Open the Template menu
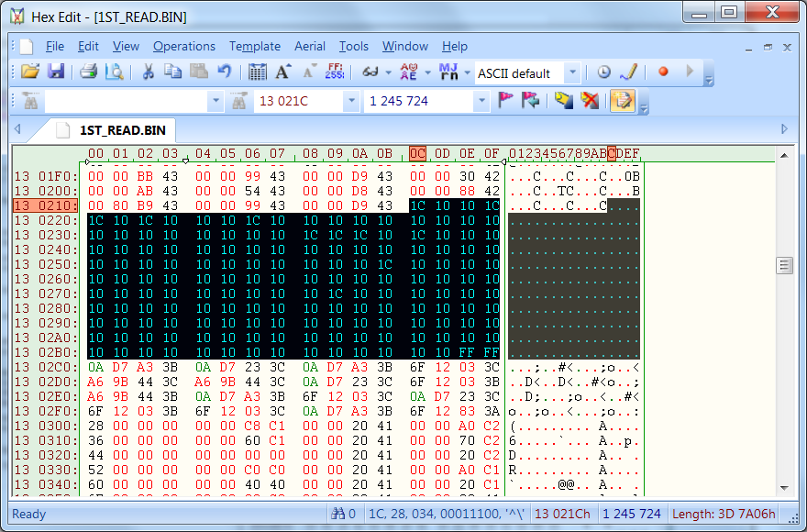Screen dimensions: 807x532 pyautogui.click(x=255, y=47)
